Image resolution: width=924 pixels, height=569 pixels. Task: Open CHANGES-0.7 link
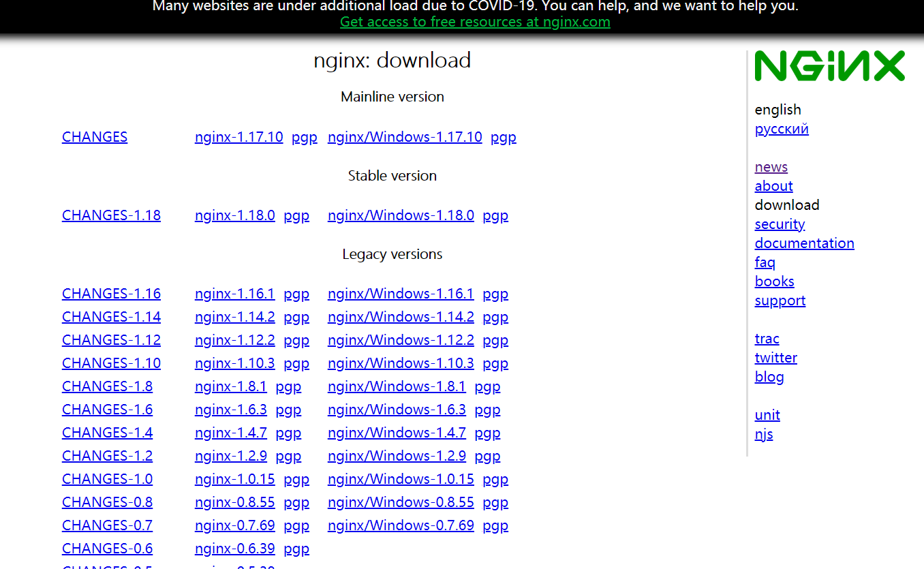[107, 525]
